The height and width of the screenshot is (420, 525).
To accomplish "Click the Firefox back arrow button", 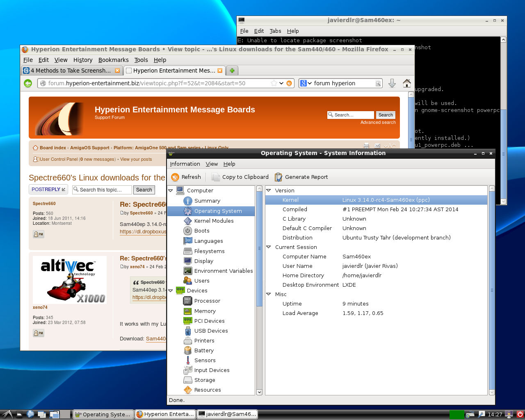I will (x=28, y=83).
